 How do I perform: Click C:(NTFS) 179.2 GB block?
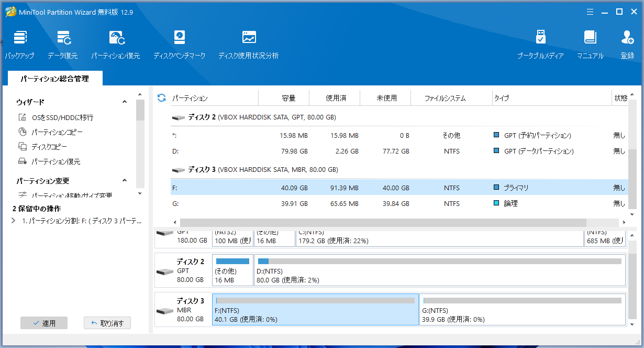pyautogui.click(x=440, y=238)
